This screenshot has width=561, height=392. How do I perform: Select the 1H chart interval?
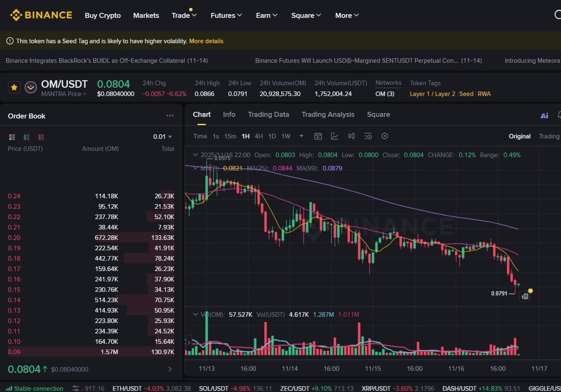click(246, 136)
